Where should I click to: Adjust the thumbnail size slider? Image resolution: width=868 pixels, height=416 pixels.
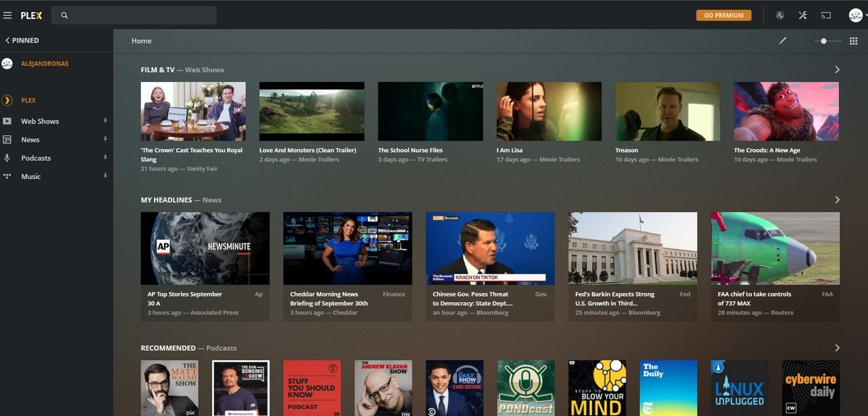[x=823, y=41]
